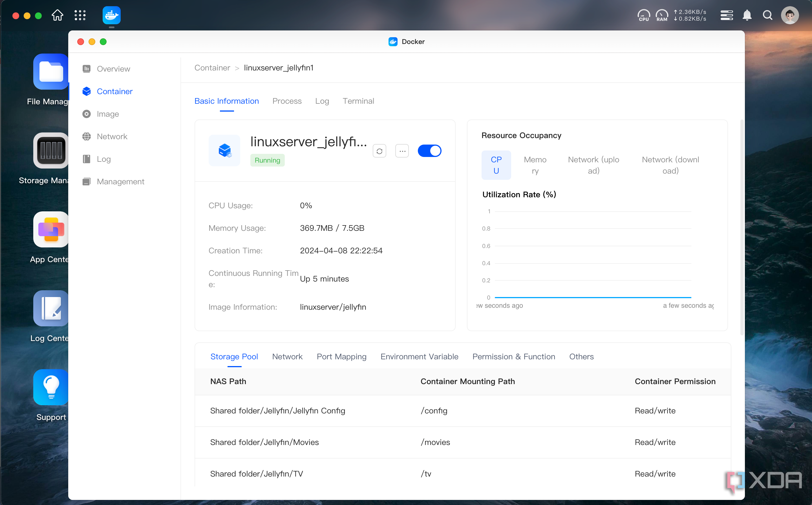Open the Permission & Function tab
812x505 pixels.
pos(514,357)
